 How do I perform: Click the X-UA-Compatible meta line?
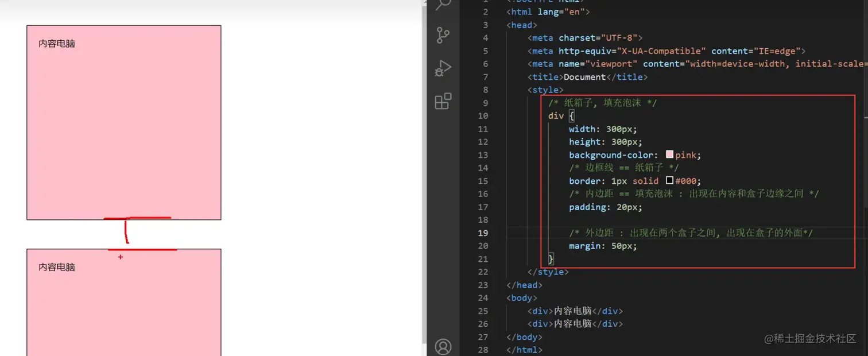pyautogui.click(x=666, y=51)
